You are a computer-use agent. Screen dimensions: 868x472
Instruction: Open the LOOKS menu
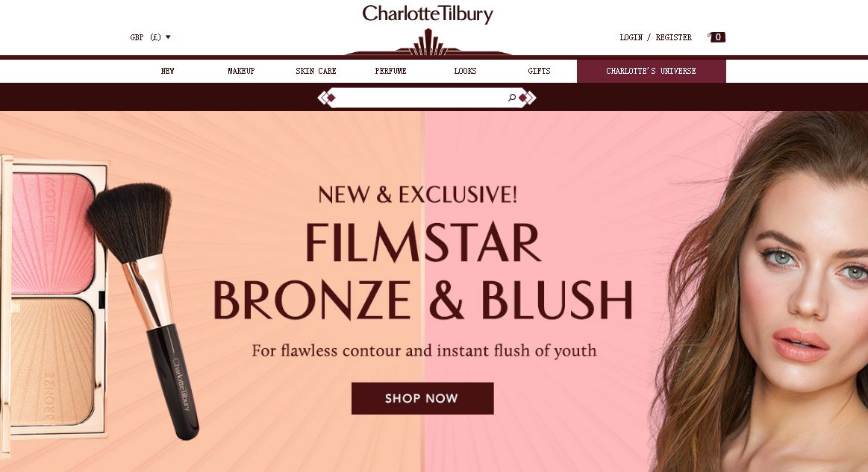465,71
